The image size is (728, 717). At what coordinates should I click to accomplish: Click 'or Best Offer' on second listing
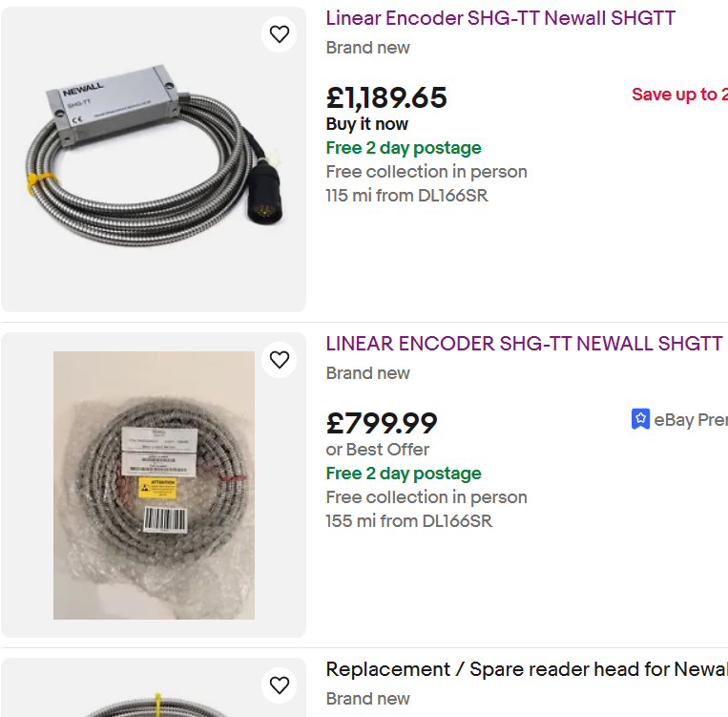378,450
